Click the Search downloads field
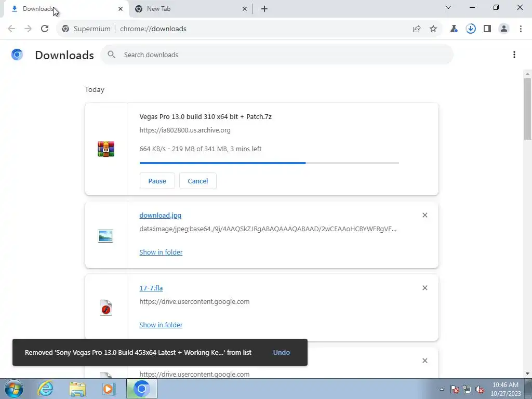Screen dimensions: 532x399 coord(277,55)
